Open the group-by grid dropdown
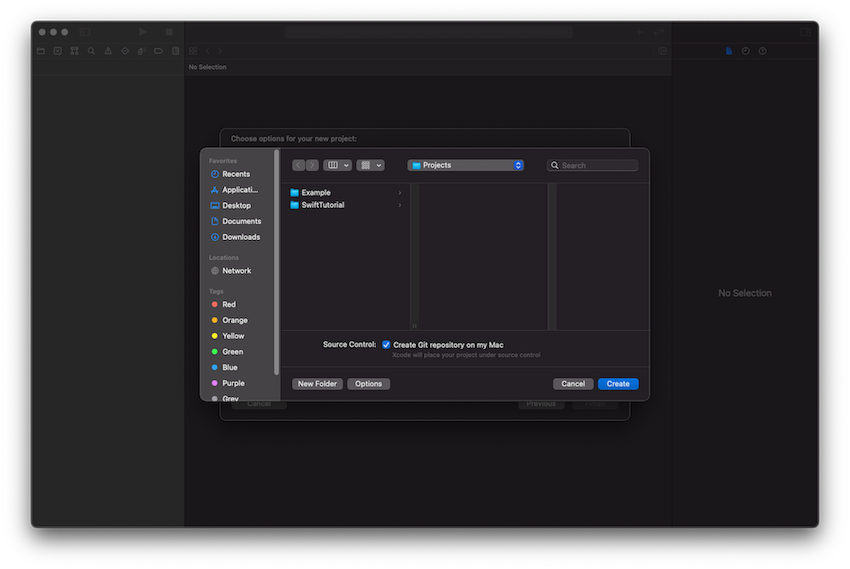 tap(370, 165)
